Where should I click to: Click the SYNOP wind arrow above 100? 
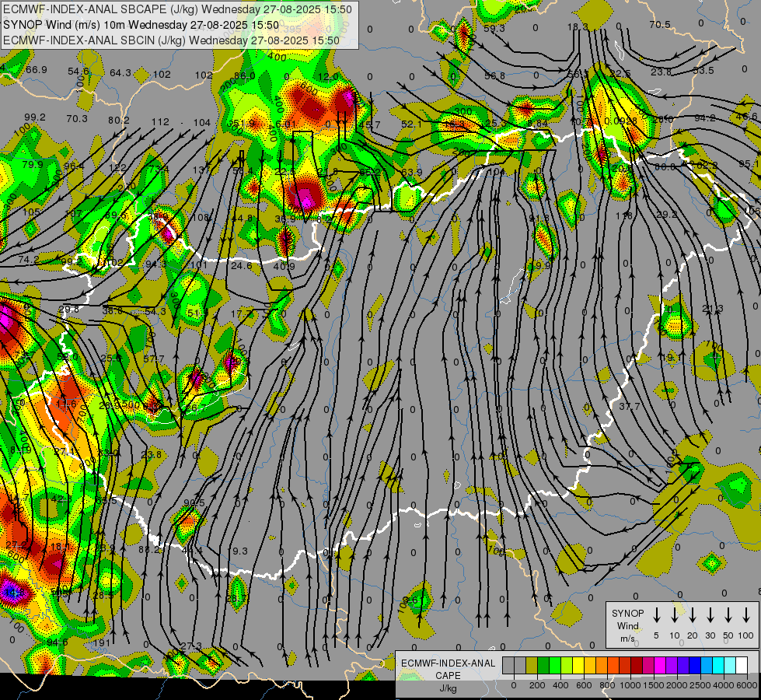tap(746, 615)
